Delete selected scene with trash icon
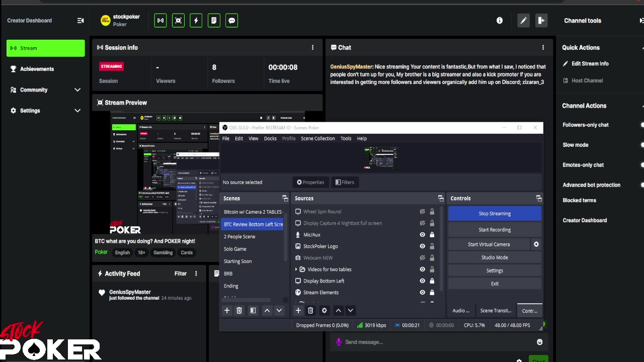The height and width of the screenshot is (362, 644). [239, 310]
